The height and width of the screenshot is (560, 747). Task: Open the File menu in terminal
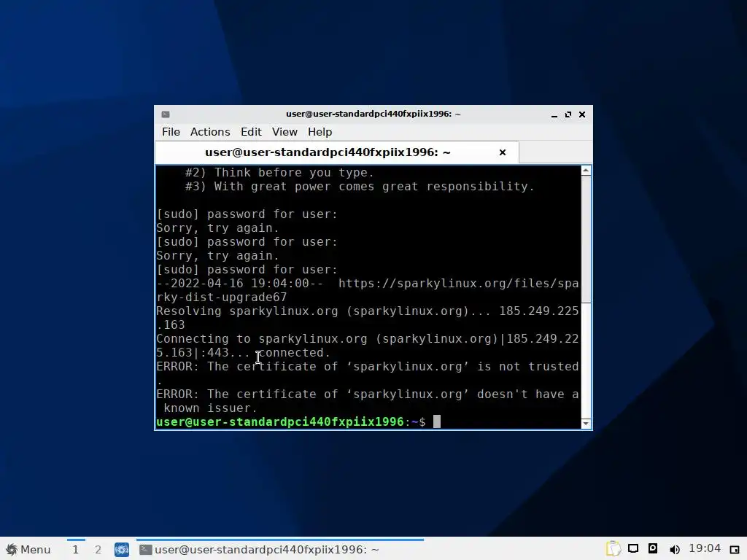click(171, 132)
